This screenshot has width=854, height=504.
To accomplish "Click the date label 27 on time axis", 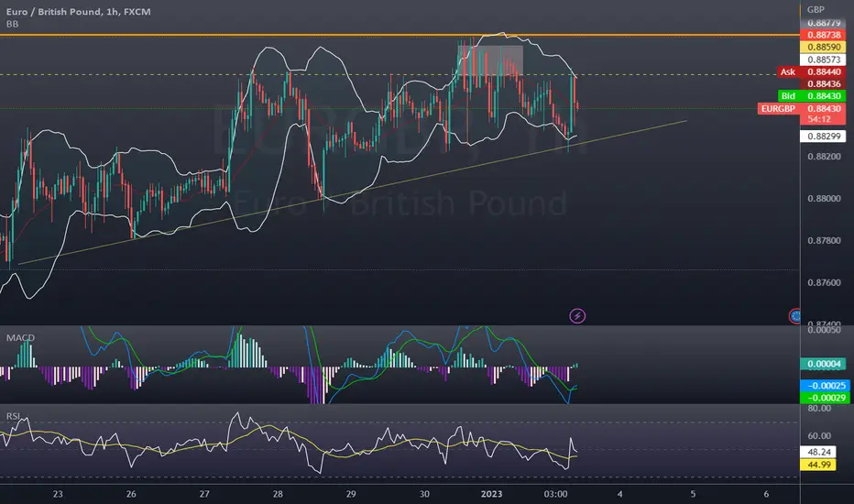I will 204,494.
